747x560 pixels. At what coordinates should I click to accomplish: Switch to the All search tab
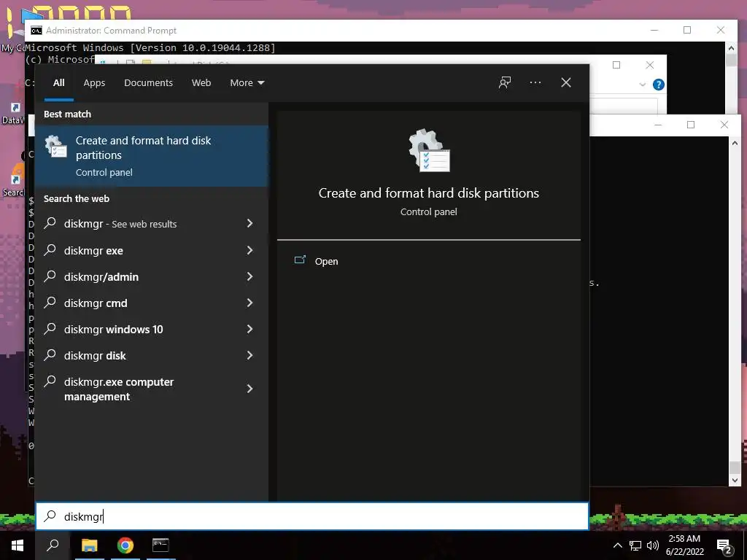click(58, 83)
